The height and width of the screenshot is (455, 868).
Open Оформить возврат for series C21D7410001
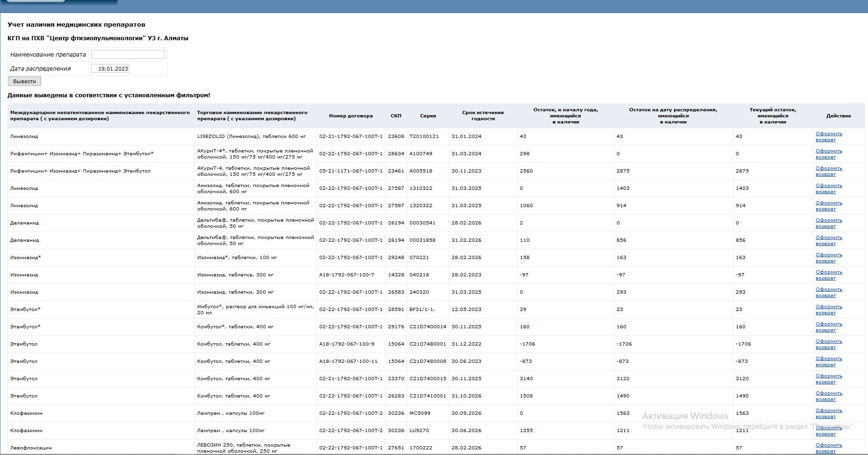click(829, 396)
